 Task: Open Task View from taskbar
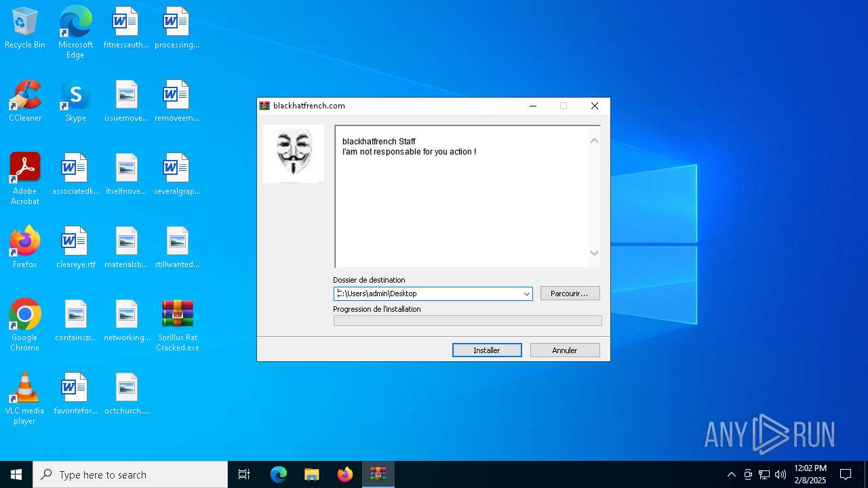click(x=244, y=474)
